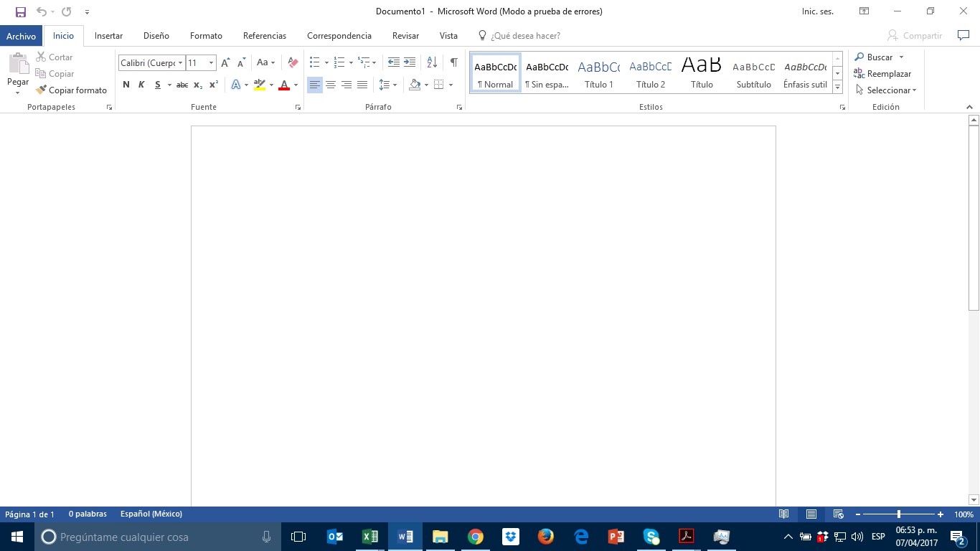
Task: Switch to the Referencias tab
Action: pyautogui.click(x=265, y=36)
